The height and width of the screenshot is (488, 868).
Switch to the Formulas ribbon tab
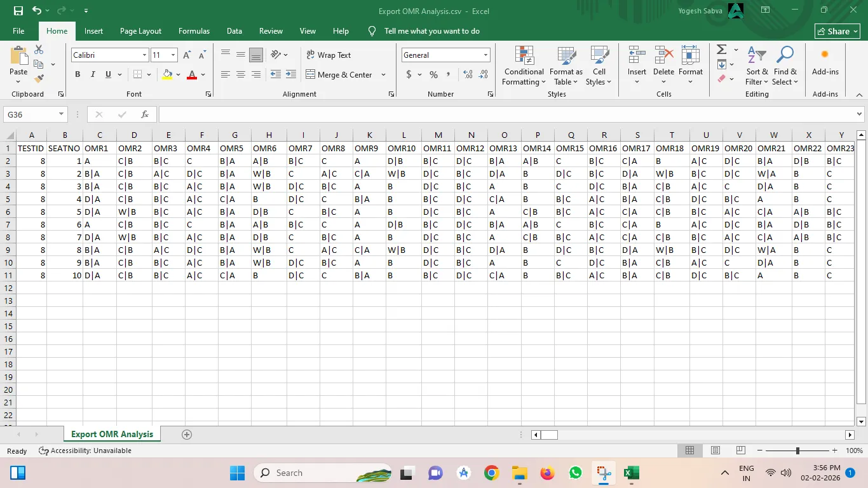pos(194,30)
